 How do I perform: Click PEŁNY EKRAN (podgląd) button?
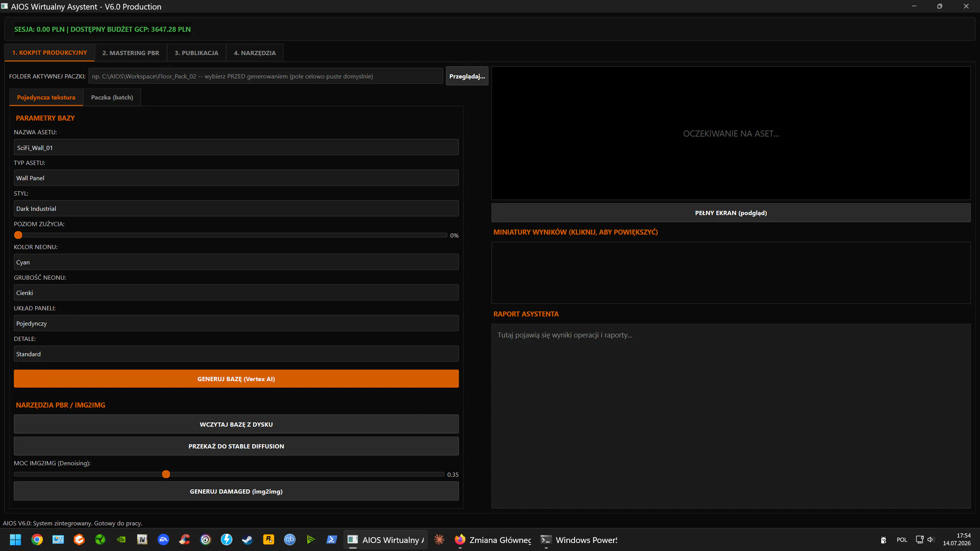click(731, 213)
